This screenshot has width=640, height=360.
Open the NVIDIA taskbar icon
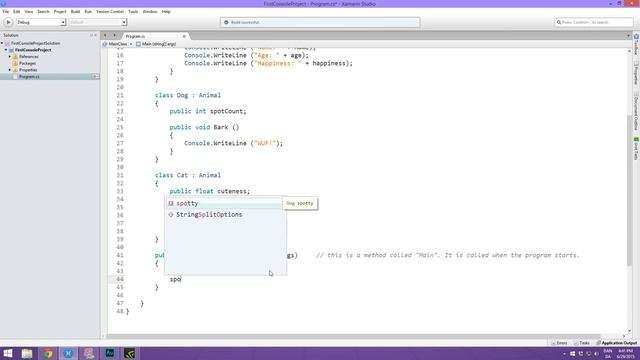(x=129, y=353)
